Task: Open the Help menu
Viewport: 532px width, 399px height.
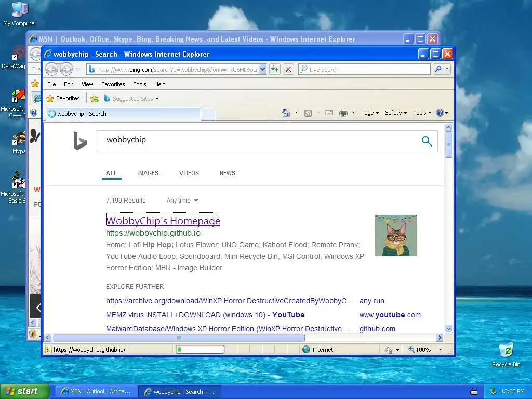Action: coord(160,84)
